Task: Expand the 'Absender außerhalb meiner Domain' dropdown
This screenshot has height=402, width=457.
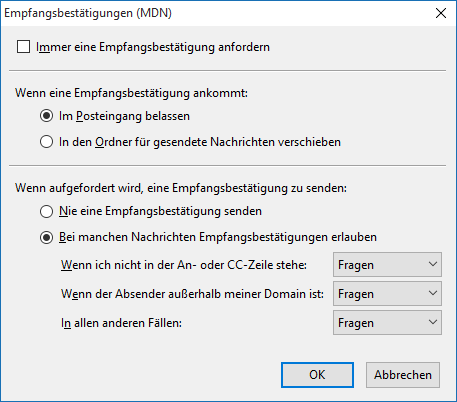Action: 387,294
